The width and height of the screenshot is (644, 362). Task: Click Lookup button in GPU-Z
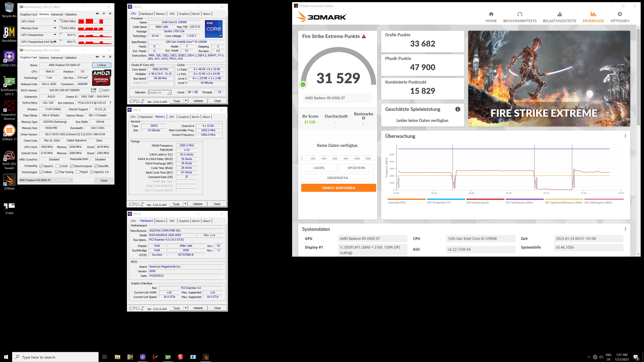point(101,65)
